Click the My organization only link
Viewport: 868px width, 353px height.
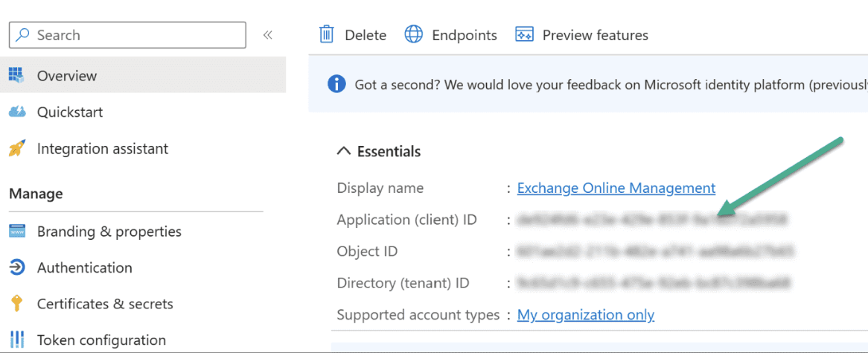point(585,315)
